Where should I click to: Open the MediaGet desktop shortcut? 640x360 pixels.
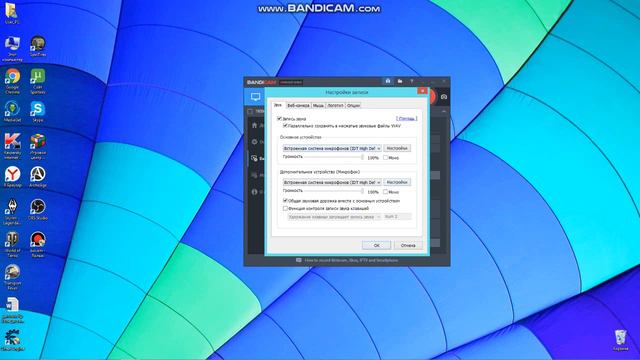pos(12,111)
